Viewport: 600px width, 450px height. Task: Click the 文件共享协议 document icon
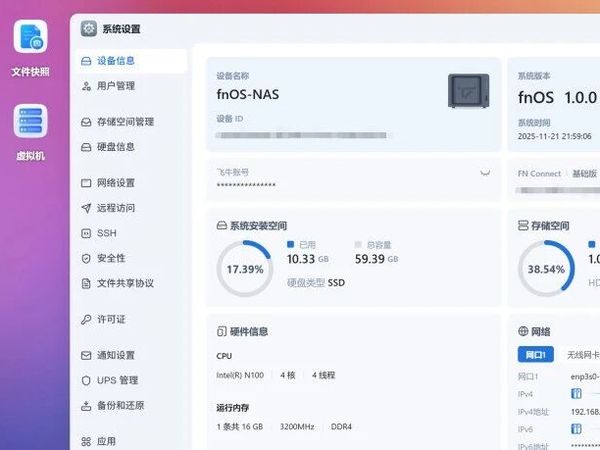pyautogui.click(x=86, y=283)
